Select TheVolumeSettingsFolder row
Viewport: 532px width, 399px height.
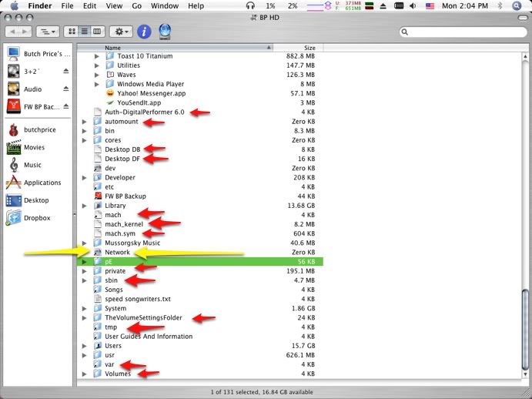(x=200, y=318)
